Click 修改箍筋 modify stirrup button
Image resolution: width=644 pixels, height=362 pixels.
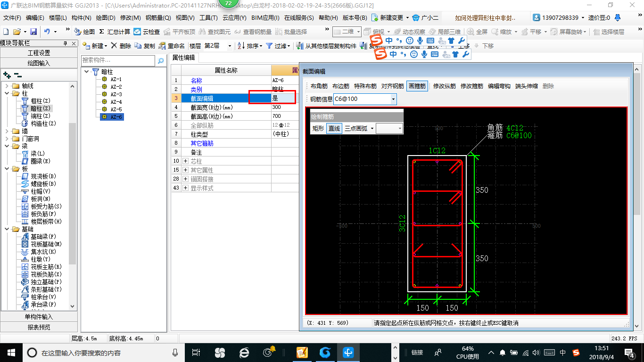472,86
